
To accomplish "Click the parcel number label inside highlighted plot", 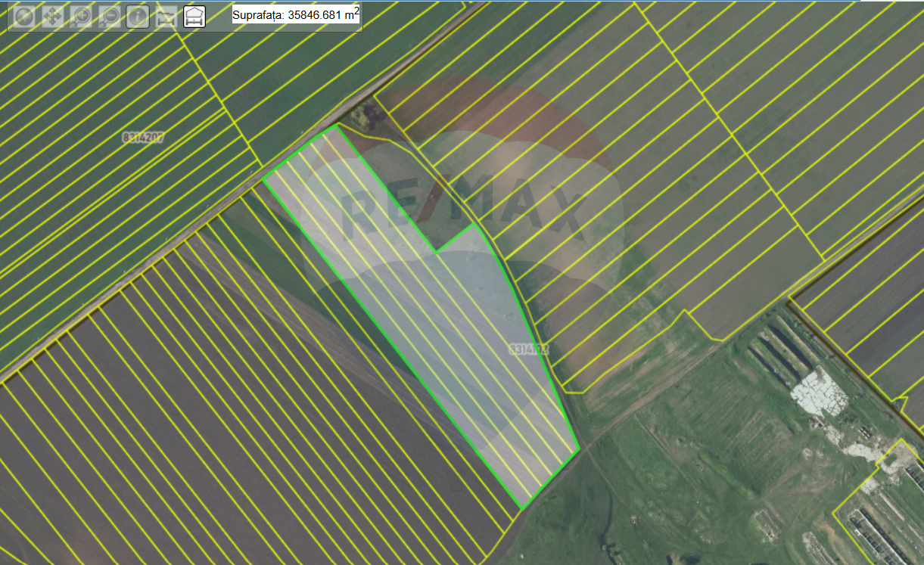I will click(x=529, y=349).
